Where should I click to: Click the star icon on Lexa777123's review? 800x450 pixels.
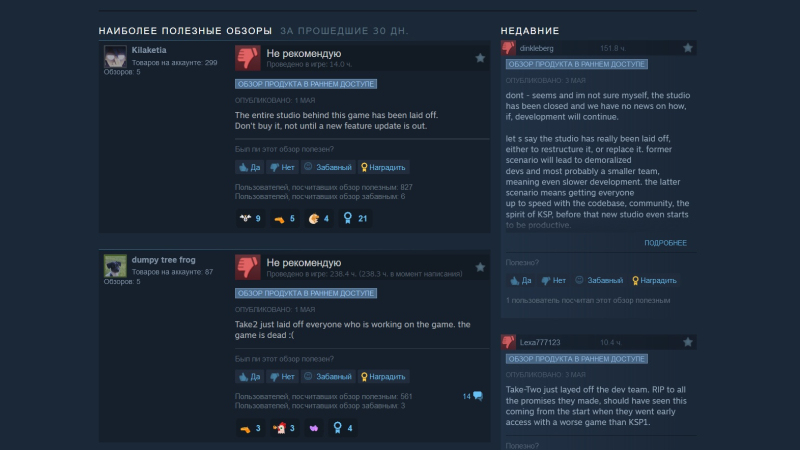coord(688,342)
